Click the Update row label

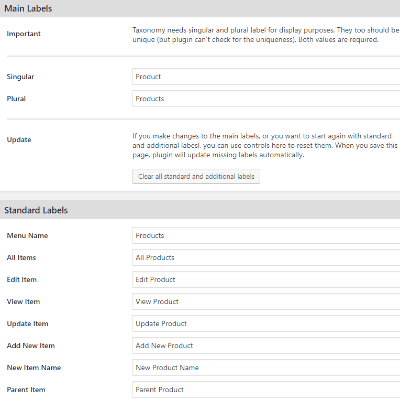click(x=19, y=140)
